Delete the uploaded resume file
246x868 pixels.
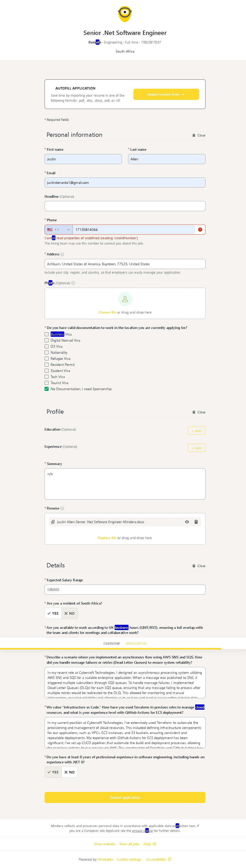click(x=196, y=522)
